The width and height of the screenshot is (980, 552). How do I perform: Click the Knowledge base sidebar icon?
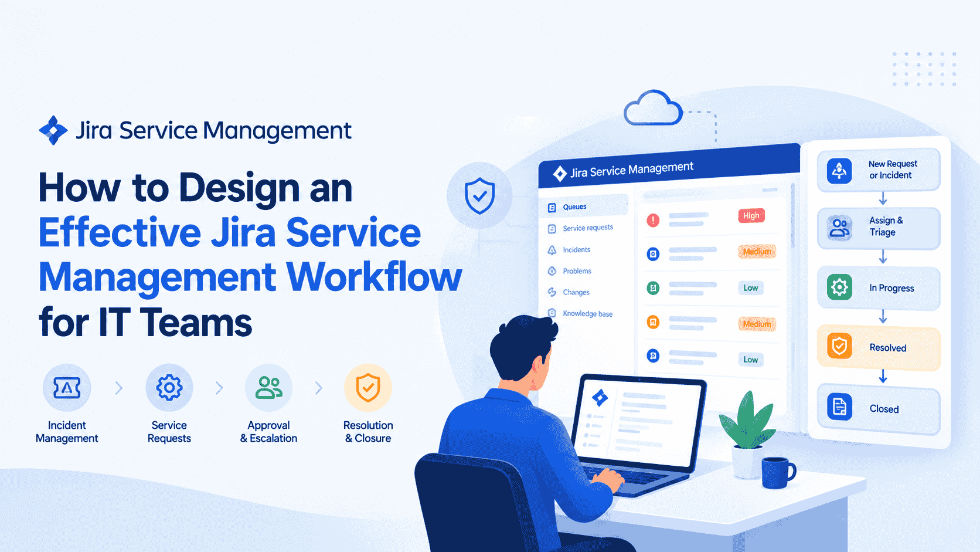(x=552, y=313)
